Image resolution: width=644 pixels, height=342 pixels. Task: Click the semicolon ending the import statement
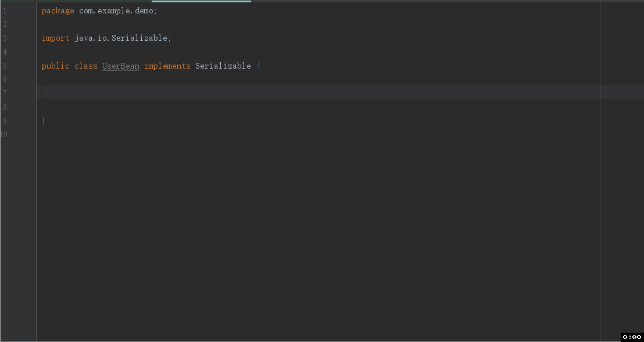(x=169, y=38)
